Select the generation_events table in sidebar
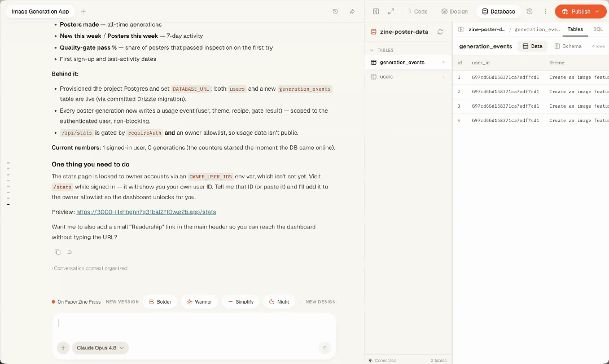This screenshot has height=364, width=609. pos(408,62)
